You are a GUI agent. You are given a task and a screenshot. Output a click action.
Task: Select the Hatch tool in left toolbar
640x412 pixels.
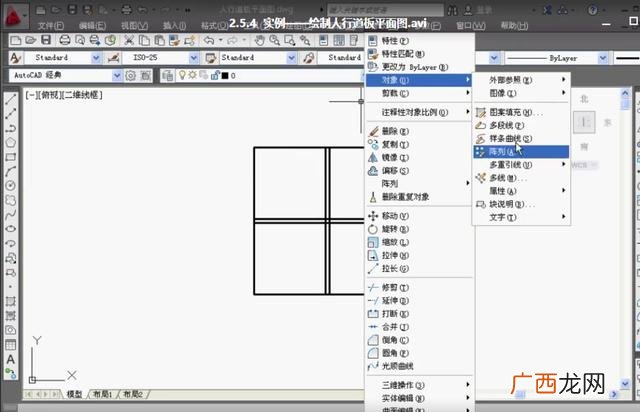click(x=10, y=301)
